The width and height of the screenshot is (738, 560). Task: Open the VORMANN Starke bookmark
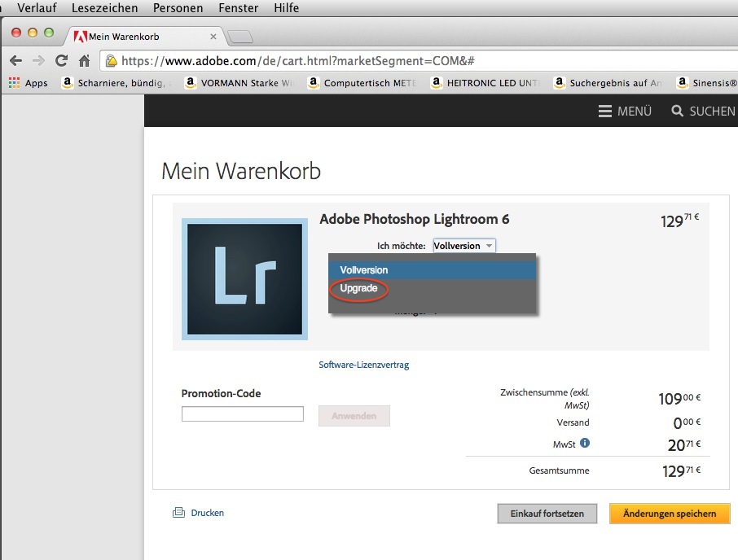coord(238,83)
